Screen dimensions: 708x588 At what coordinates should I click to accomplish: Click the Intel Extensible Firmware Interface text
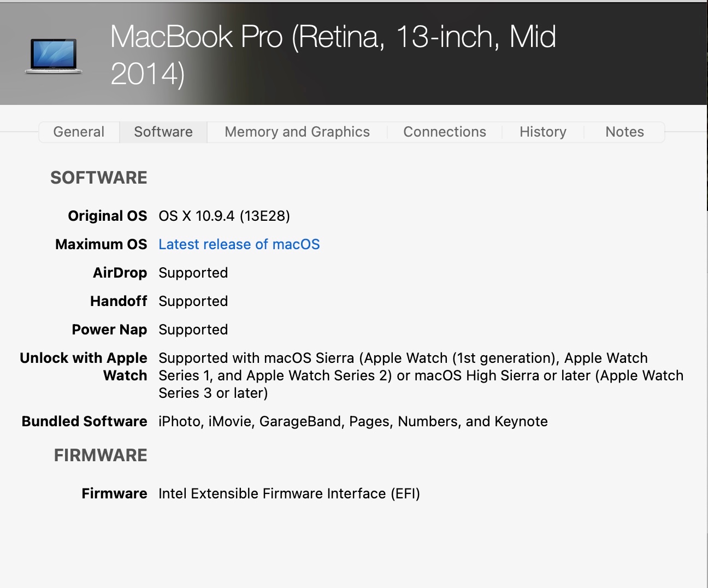point(289,493)
